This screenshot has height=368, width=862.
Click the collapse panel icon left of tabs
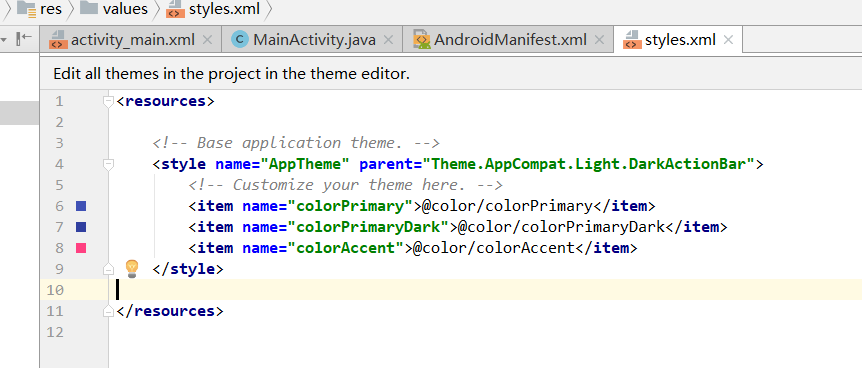point(24,38)
